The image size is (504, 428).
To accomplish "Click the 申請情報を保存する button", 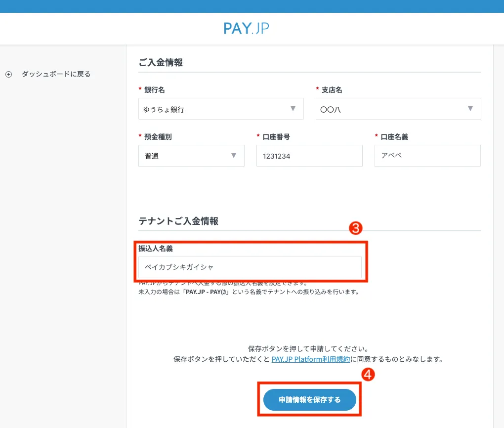I will tap(309, 400).
